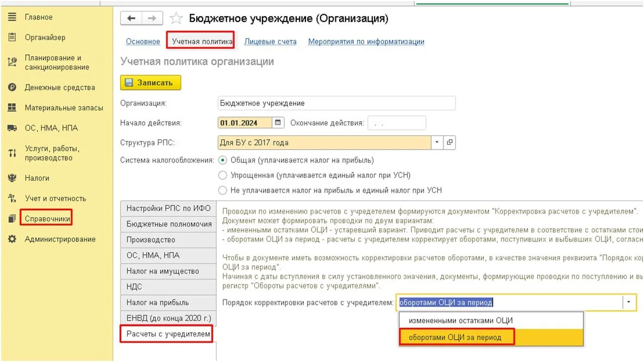Open Материальные запасы sidebar section
Image resolution: width=644 pixels, height=362 pixels.
[x=64, y=108]
